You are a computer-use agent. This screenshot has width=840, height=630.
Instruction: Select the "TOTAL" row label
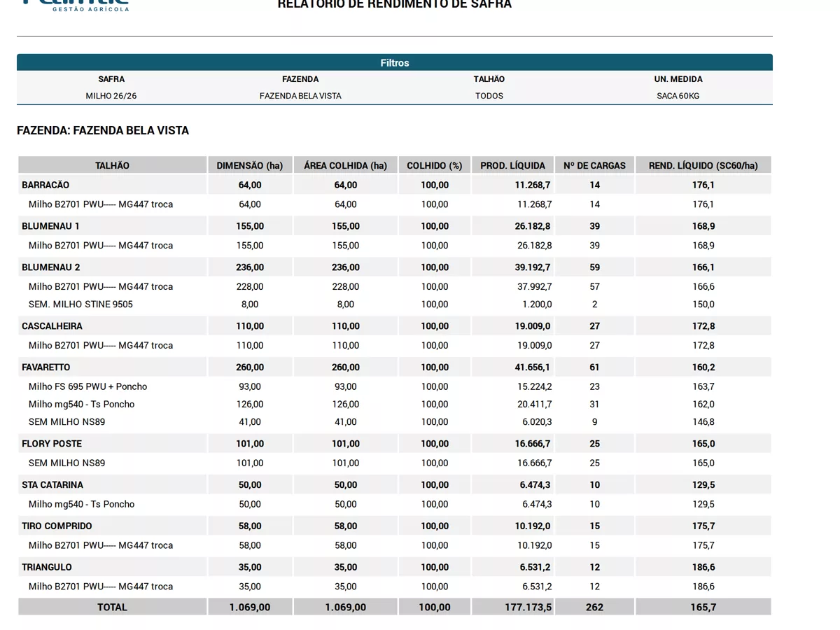pos(112,607)
